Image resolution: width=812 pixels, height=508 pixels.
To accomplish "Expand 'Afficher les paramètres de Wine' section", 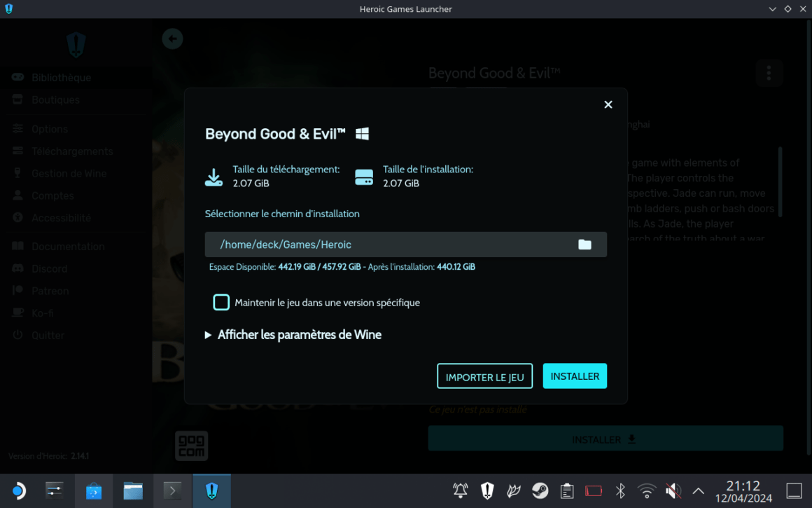I will pyautogui.click(x=293, y=335).
